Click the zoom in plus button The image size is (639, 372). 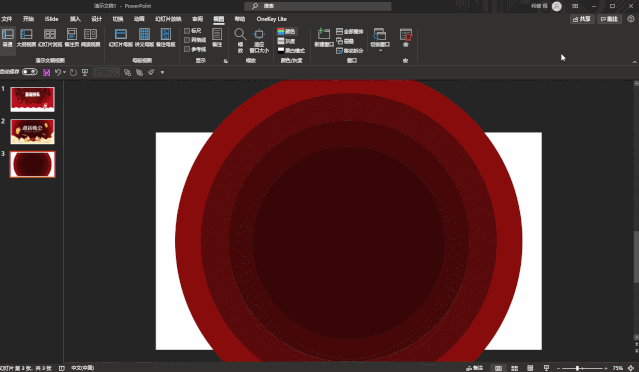point(607,368)
